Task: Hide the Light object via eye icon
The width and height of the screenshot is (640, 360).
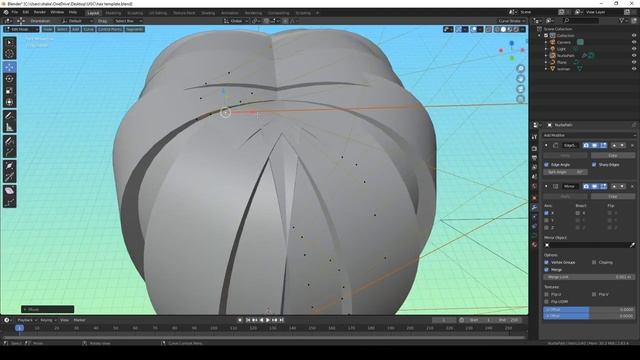Action: click(x=634, y=49)
